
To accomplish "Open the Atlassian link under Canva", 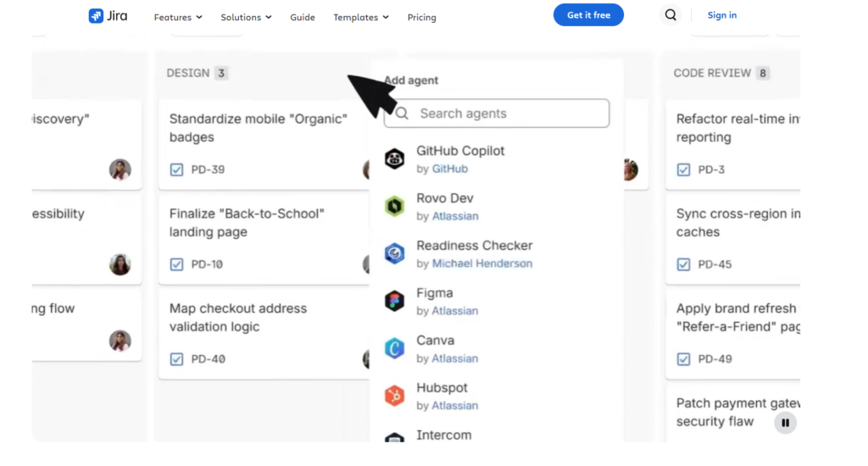I will 455,358.
